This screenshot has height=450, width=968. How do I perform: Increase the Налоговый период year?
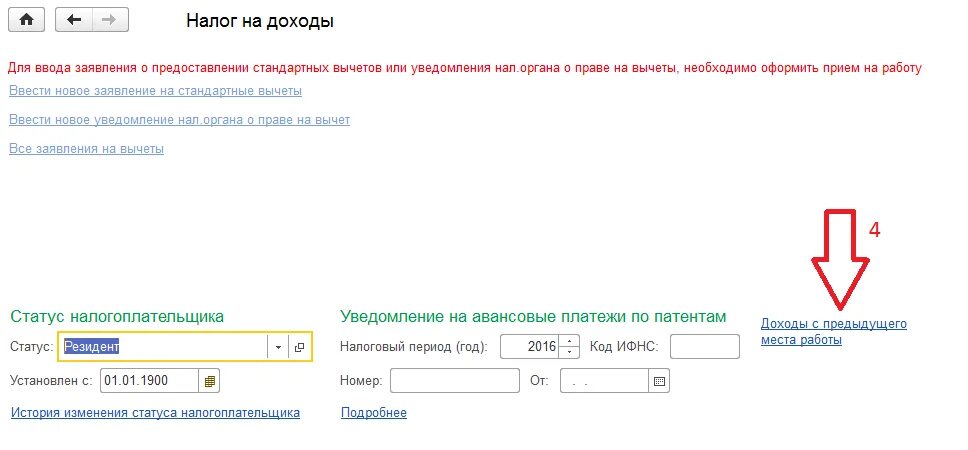tap(569, 341)
